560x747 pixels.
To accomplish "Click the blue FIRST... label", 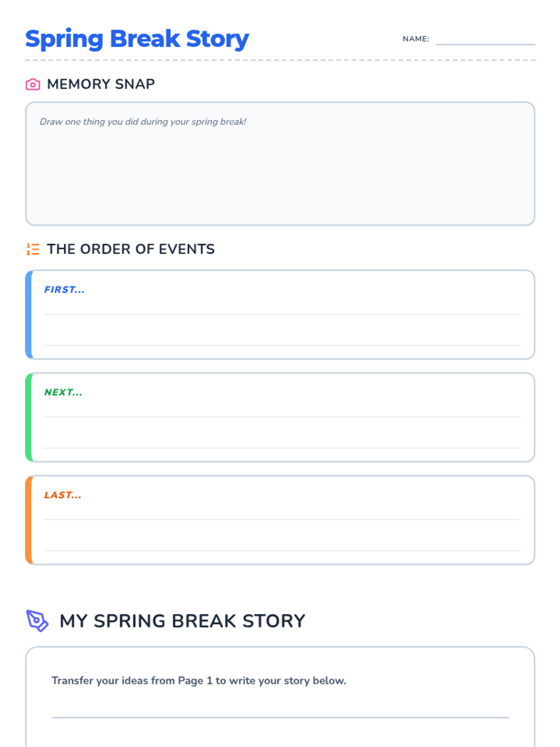I will point(64,290).
